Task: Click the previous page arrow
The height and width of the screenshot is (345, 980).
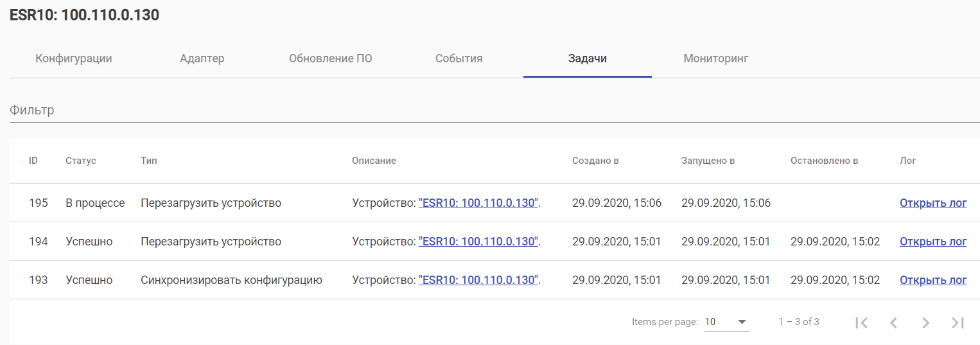Action: [x=893, y=323]
